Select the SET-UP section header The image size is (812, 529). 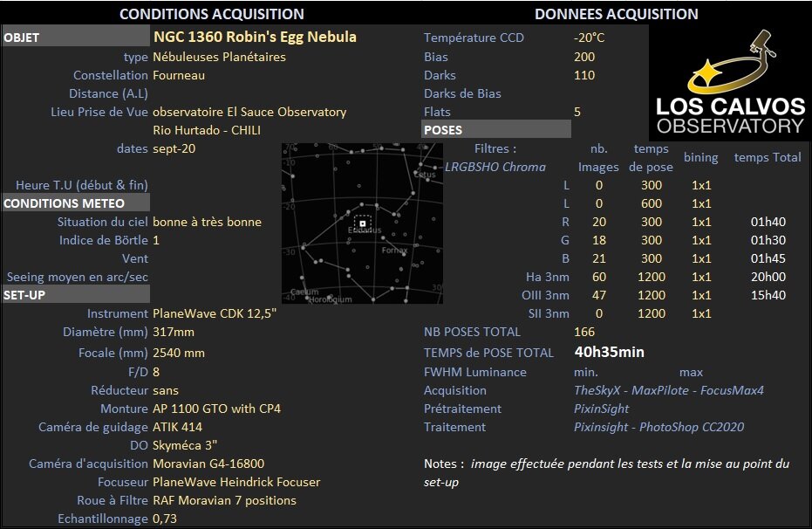(x=76, y=295)
